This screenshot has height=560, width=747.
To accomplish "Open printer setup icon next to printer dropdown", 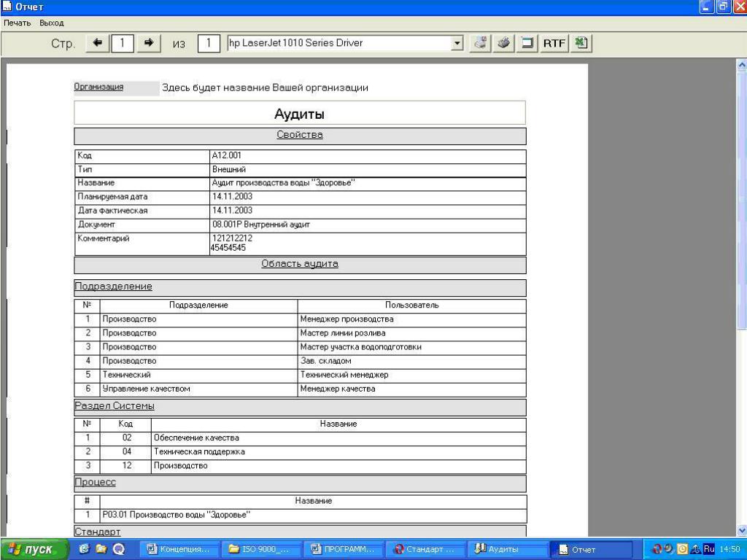I will pyautogui.click(x=481, y=43).
